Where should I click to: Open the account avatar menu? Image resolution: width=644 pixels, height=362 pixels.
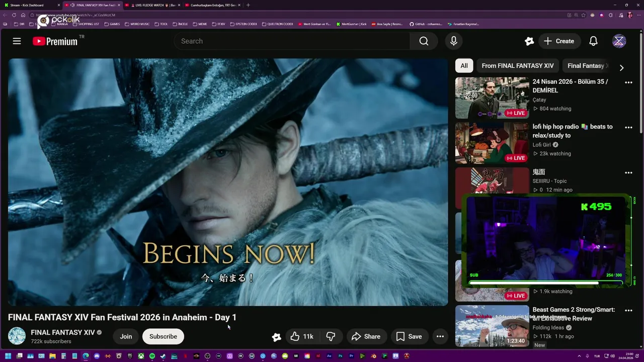[x=619, y=41]
